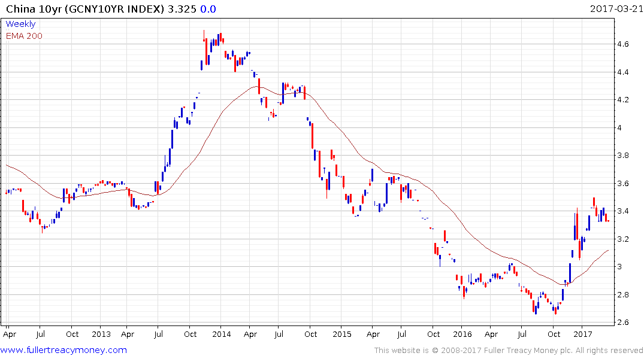This screenshot has width=644, height=359.
Task: Select the 2014 x-axis label
Action: coord(222,334)
